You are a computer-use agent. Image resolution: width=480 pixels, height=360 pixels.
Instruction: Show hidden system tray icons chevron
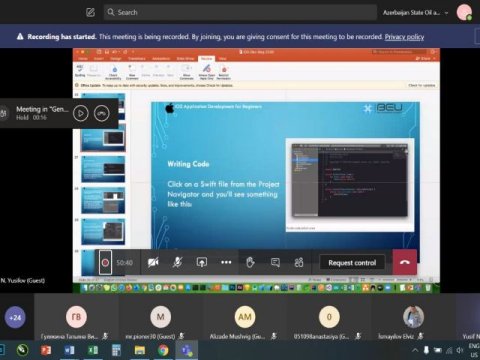415,350
